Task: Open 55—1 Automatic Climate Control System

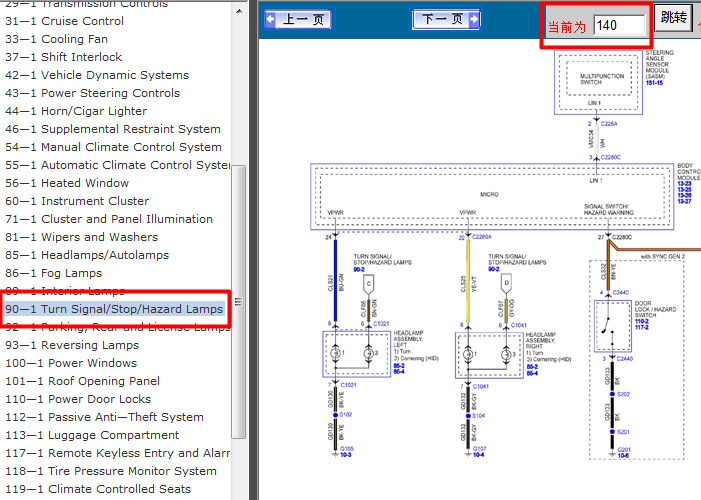Action: point(118,165)
